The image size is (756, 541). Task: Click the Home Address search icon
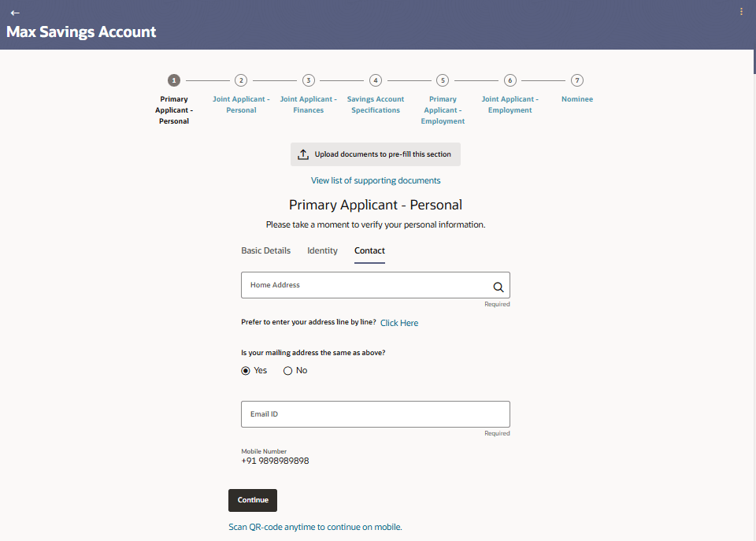498,287
